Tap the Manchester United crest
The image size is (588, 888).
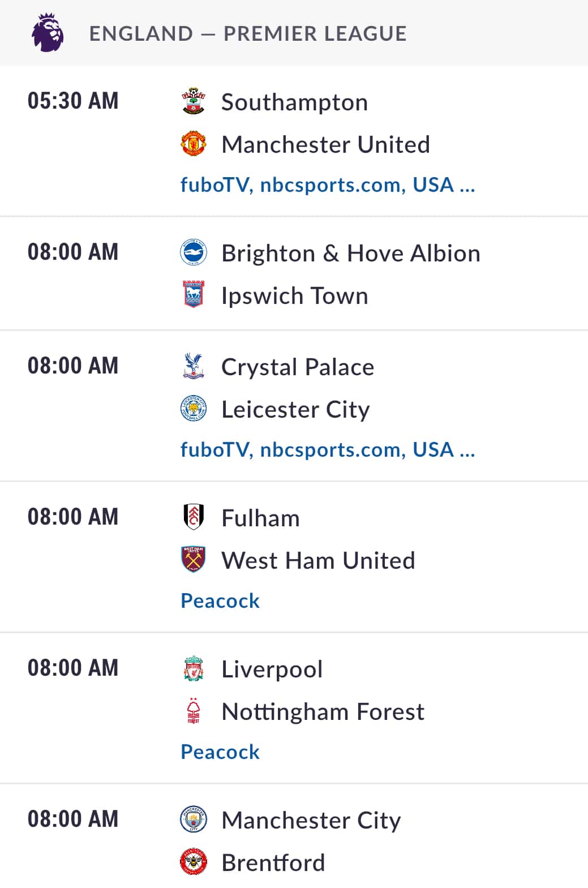[194, 144]
